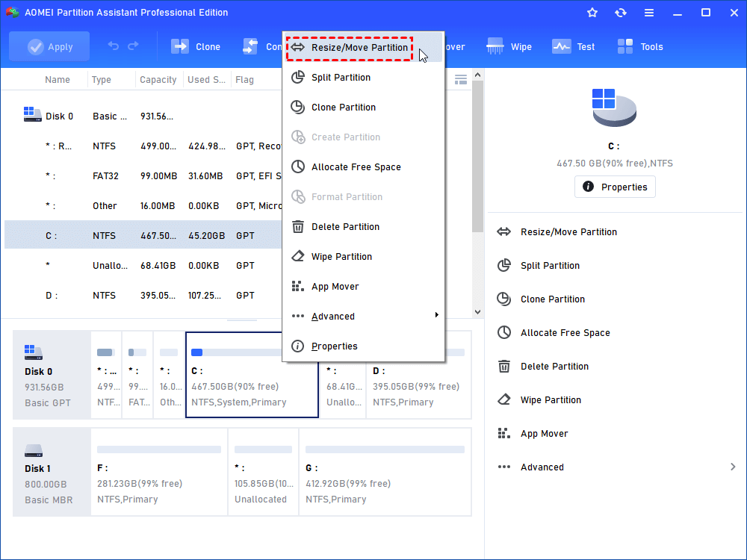Screen dimensions: 747x560
Task: Select the Disk 1 block in disk map
Action: (x=52, y=472)
